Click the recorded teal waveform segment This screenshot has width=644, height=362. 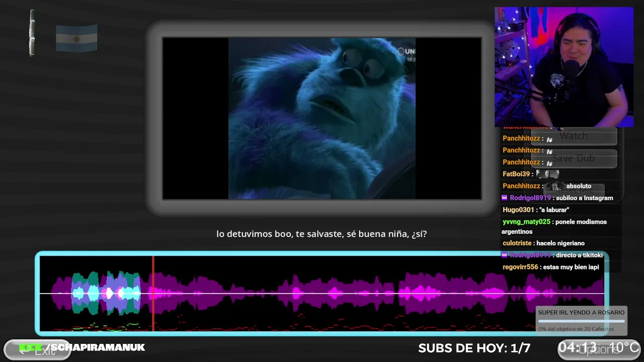[106, 293]
